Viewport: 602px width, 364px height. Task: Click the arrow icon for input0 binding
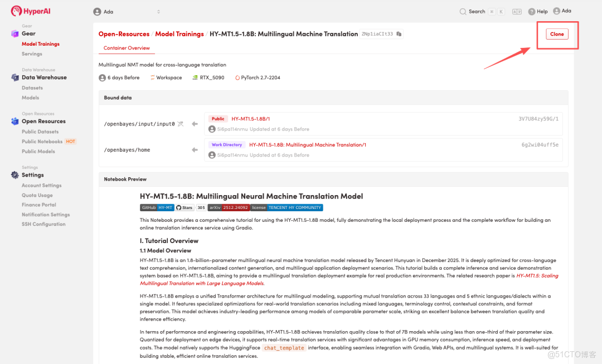(x=195, y=124)
